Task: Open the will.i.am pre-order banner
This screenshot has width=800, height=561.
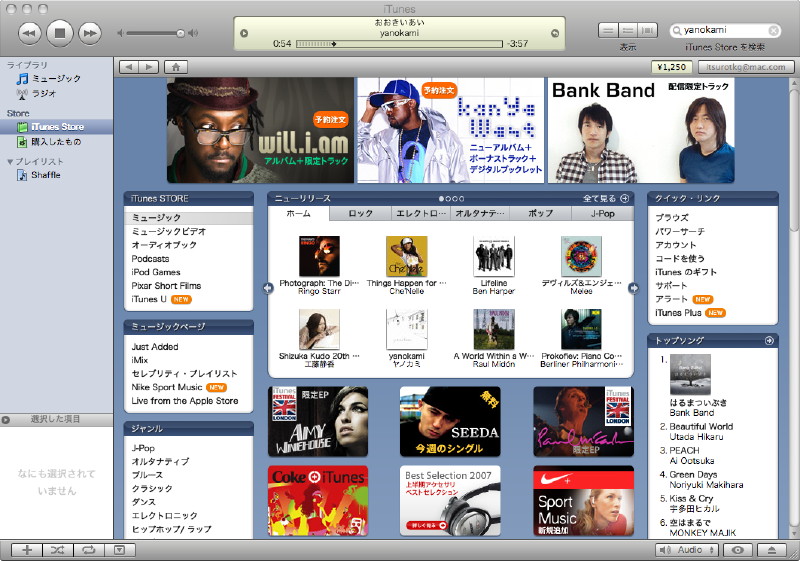Action: (260, 130)
